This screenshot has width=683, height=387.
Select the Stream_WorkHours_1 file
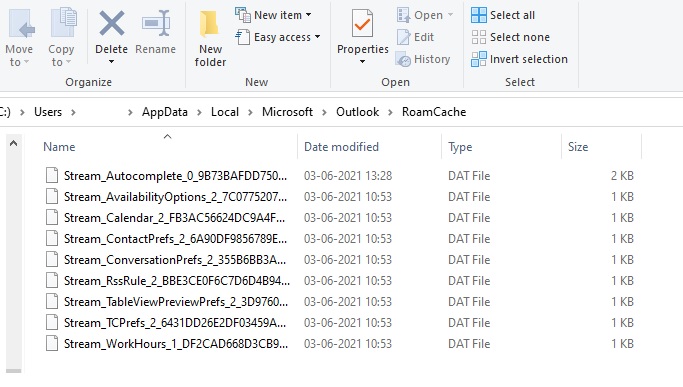point(176,344)
